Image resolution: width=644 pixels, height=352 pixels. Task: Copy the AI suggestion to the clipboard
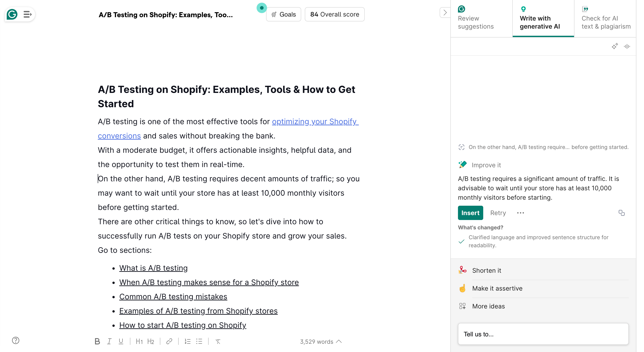pyautogui.click(x=621, y=213)
